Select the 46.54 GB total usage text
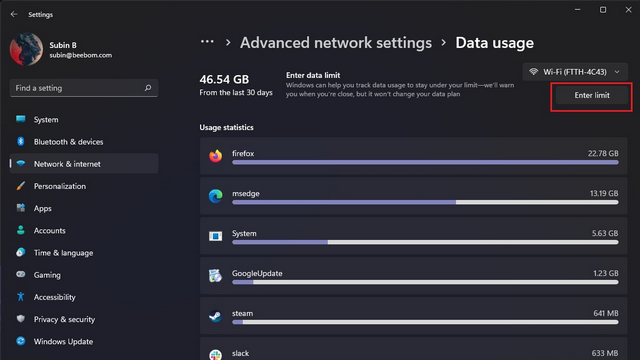Viewport: 640px width, 360px height. tap(224, 79)
